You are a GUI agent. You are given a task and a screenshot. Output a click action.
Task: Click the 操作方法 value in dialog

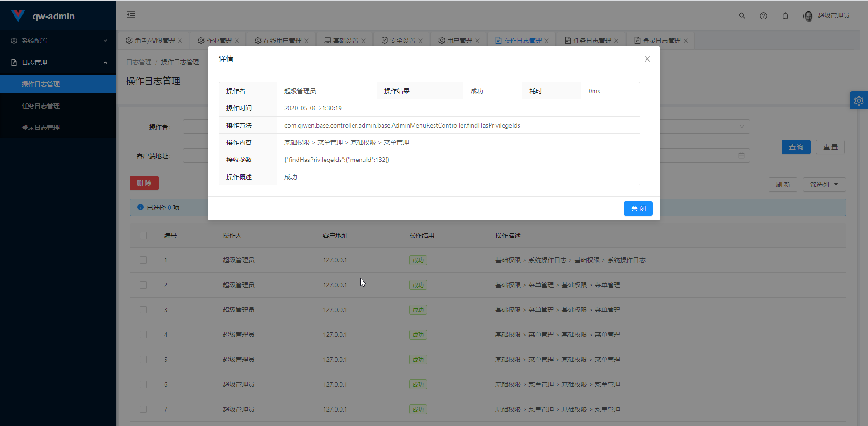pyautogui.click(x=402, y=125)
